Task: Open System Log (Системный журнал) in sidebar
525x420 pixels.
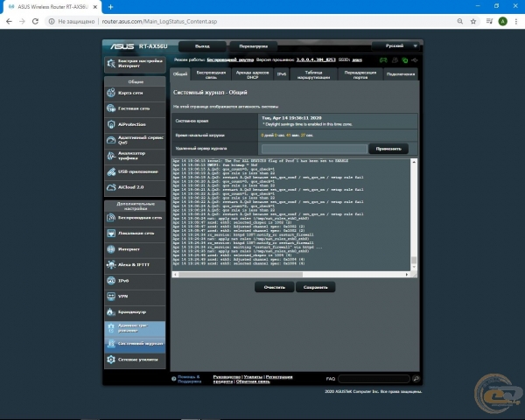Action: 135,344
